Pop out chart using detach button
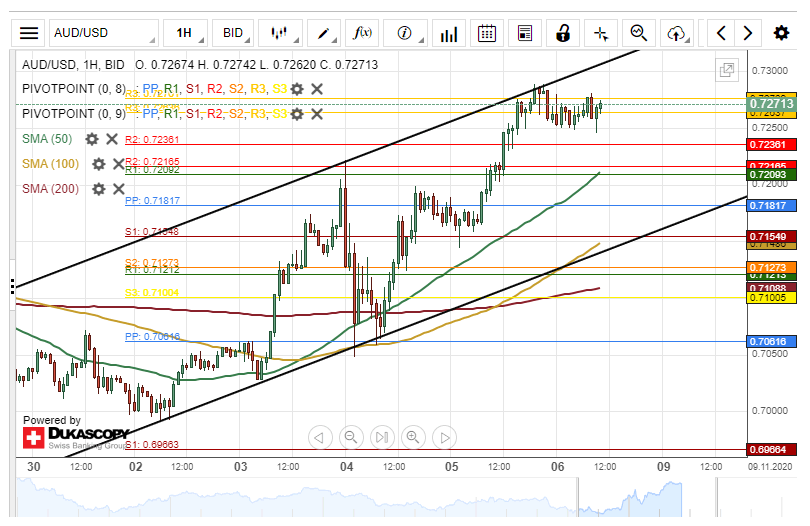Image resolution: width=810 pixels, height=526 pixels. click(727, 70)
